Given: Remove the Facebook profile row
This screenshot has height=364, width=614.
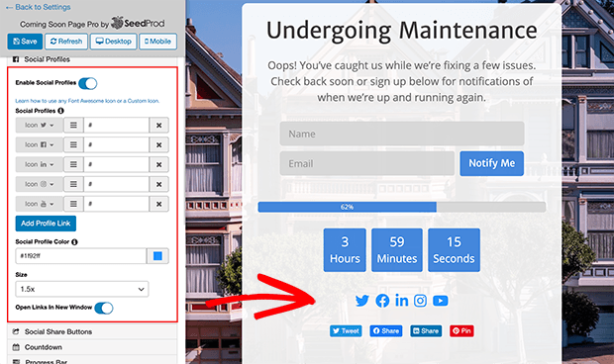Looking at the screenshot, I should point(159,144).
